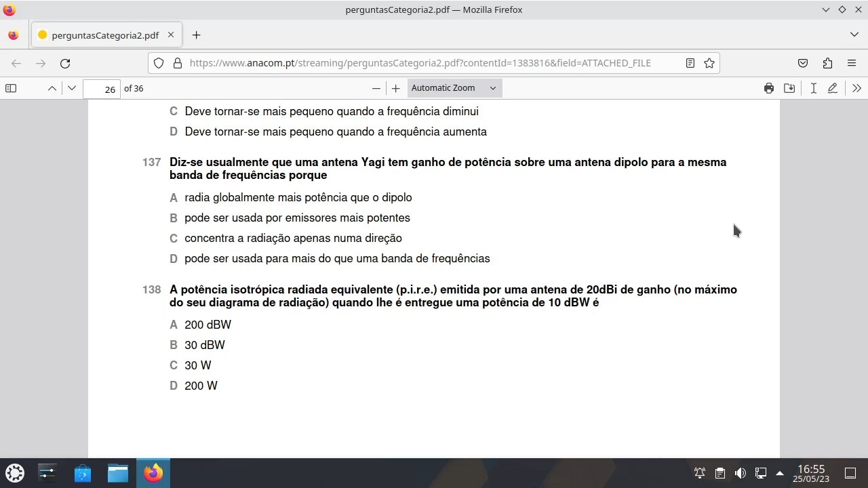Click text 'Deve tornar-se mais pequeno quando a frequência diminui'
The height and width of the screenshot is (488, 868).
(x=332, y=111)
